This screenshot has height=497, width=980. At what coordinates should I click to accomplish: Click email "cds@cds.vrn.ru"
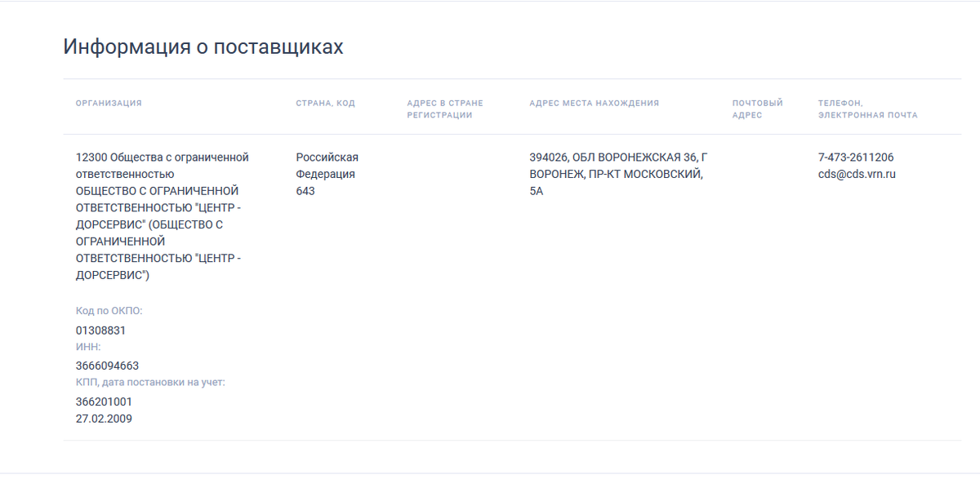(x=857, y=174)
